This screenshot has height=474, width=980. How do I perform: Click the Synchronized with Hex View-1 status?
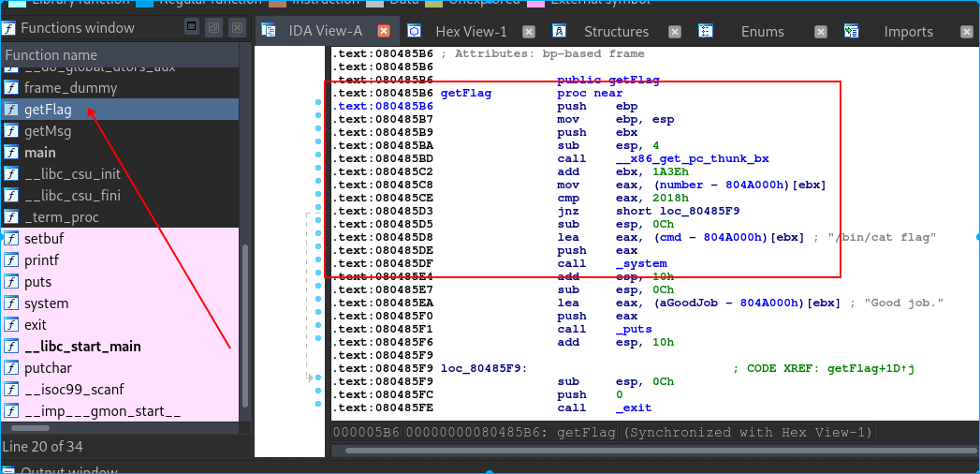748,432
